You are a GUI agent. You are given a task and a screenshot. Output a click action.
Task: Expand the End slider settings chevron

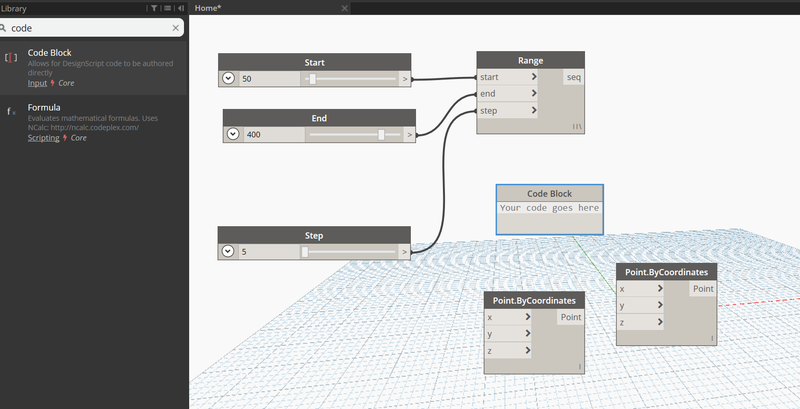(233, 134)
